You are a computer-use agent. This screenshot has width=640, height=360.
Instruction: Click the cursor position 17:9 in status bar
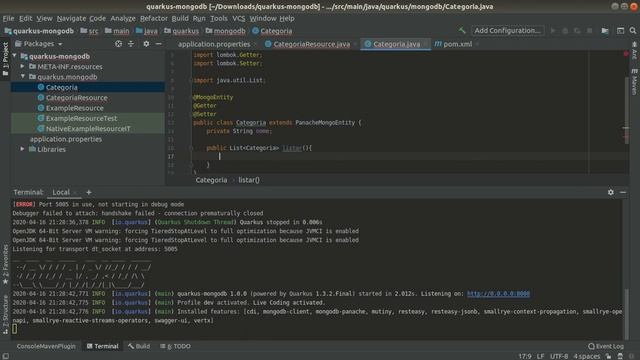(x=525, y=356)
